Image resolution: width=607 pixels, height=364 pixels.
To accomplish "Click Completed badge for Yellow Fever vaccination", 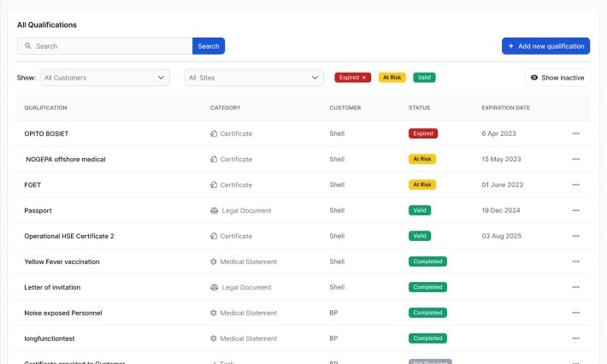I will pyautogui.click(x=427, y=261).
